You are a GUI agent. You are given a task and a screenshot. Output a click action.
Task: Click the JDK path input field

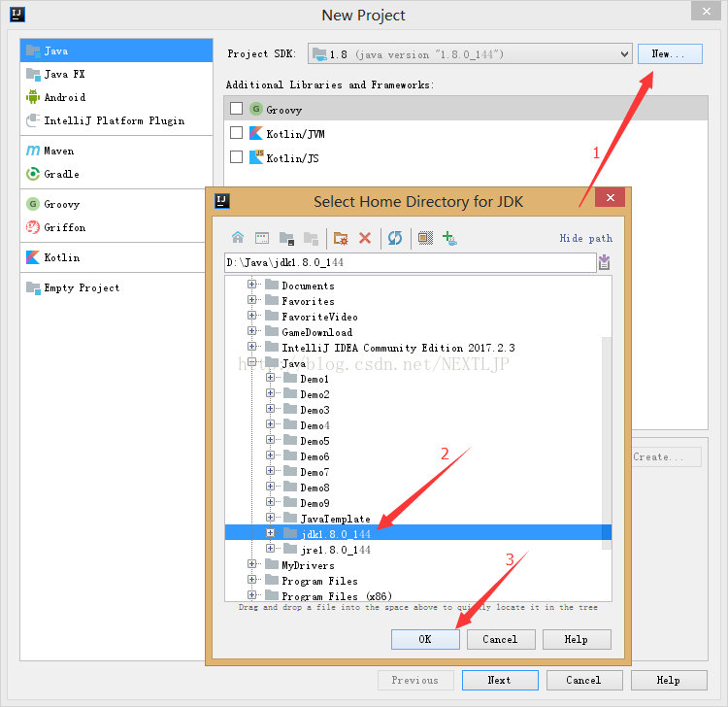pyautogui.click(x=411, y=262)
